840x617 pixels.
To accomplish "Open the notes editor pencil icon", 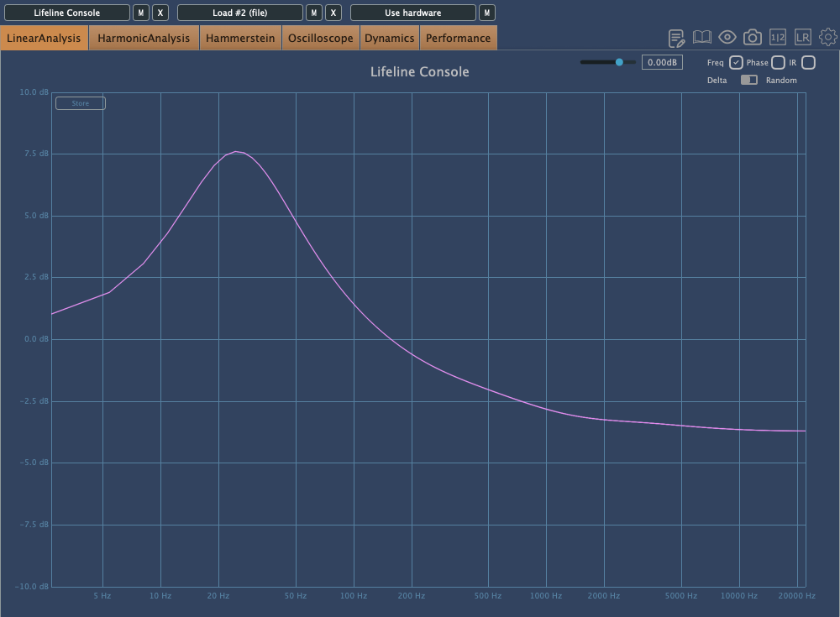I will tap(676, 38).
